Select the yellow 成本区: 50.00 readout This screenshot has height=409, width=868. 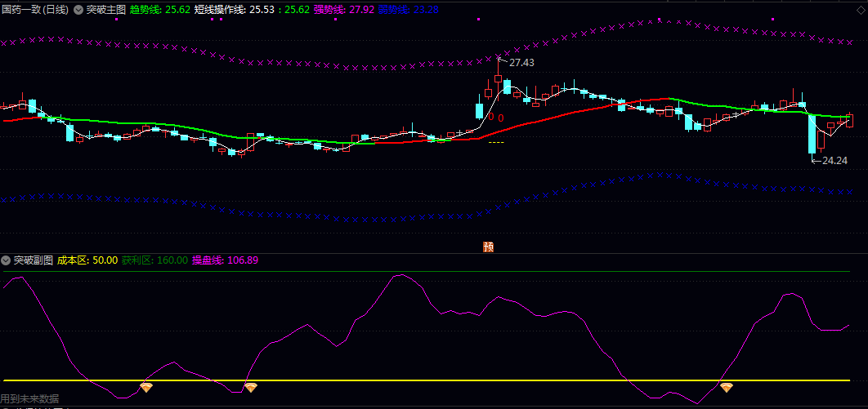click(x=87, y=260)
